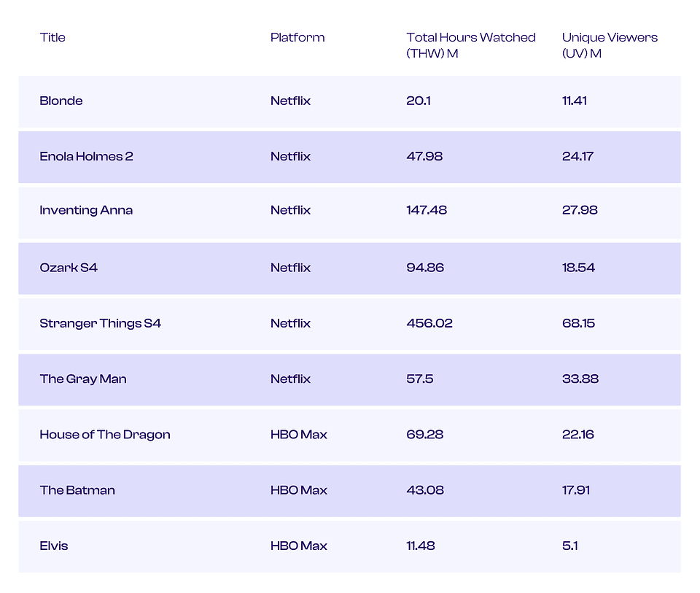The height and width of the screenshot is (593, 700).
Task: Click HBO Max in the Elvis row
Action: pyautogui.click(x=299, y=546)
